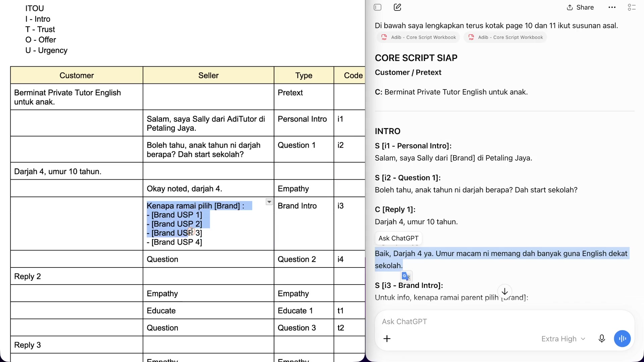Click the Share button
Screen dimensions: 644x362
pos(580,7)
